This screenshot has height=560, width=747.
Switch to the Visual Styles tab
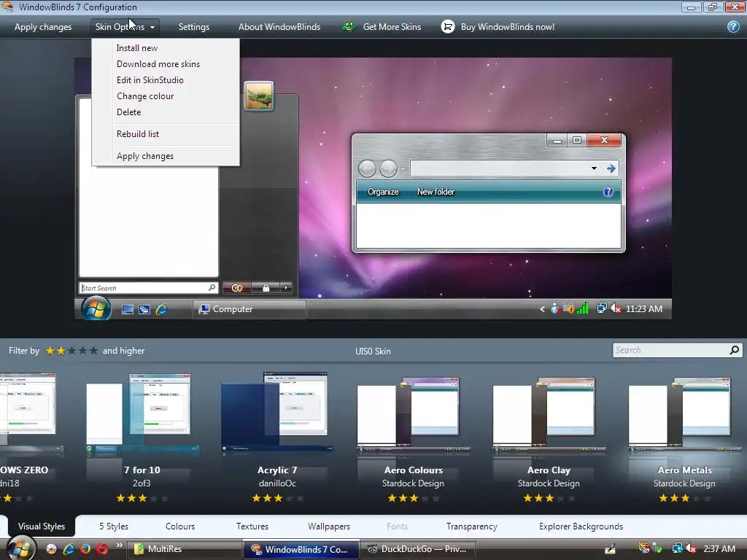(42, 526)
